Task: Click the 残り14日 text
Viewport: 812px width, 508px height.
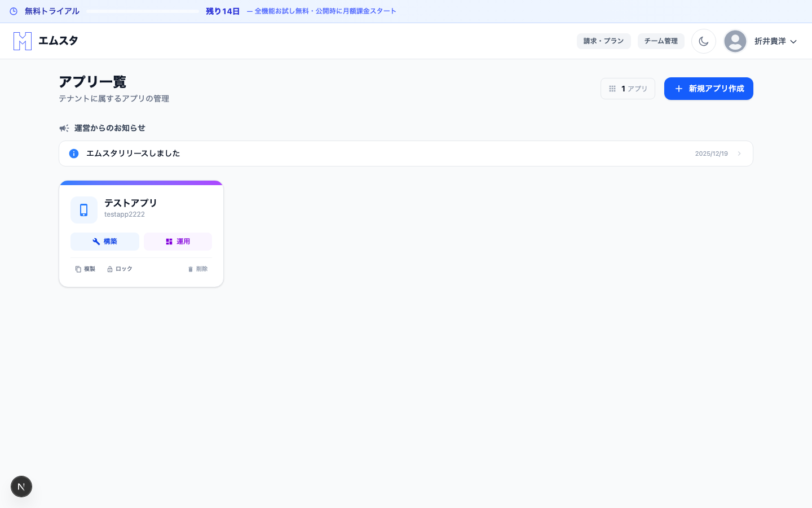Action: pyautogui.click(x=223, y=11)
